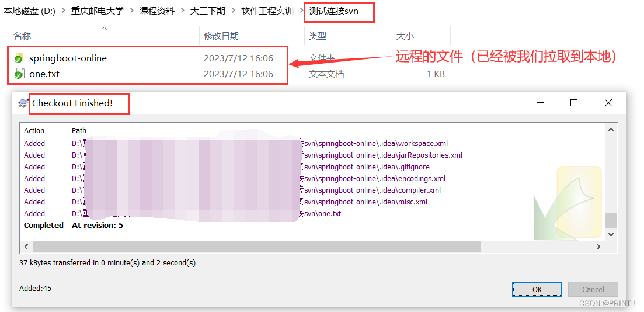This screenshot has width=644, height=312.
Task: Click the vertical scrollbar down arrow
Action: pyautogui.click(x=611, y=234)
